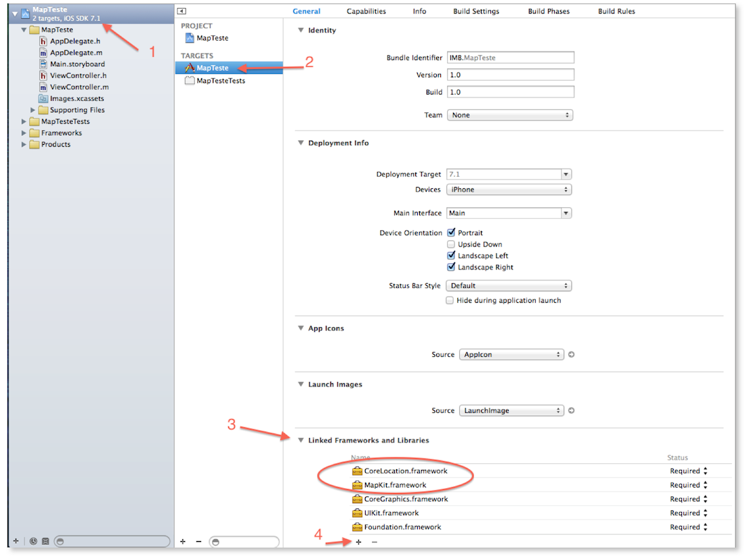Expand the Supporting Files group
The width and height of the screenshot is (745, 560).
pyautogui.click(x=33, y=110)
